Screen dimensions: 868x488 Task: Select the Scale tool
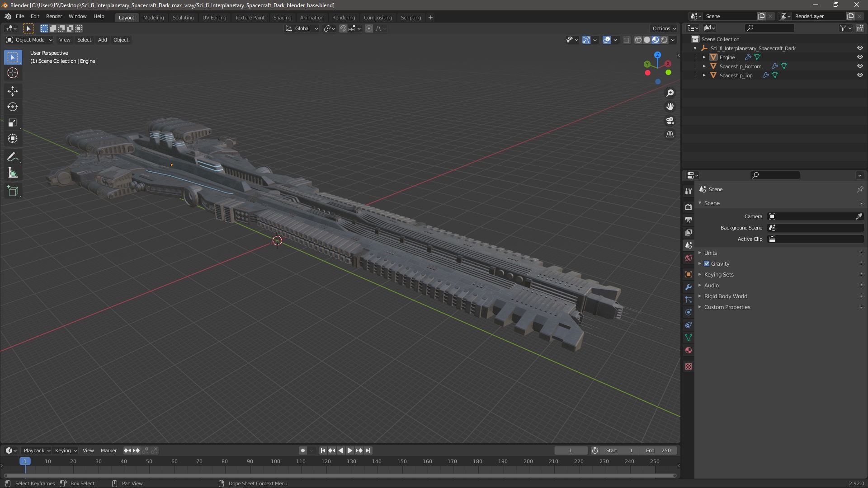pyautogui.click(x=13, y=122)
